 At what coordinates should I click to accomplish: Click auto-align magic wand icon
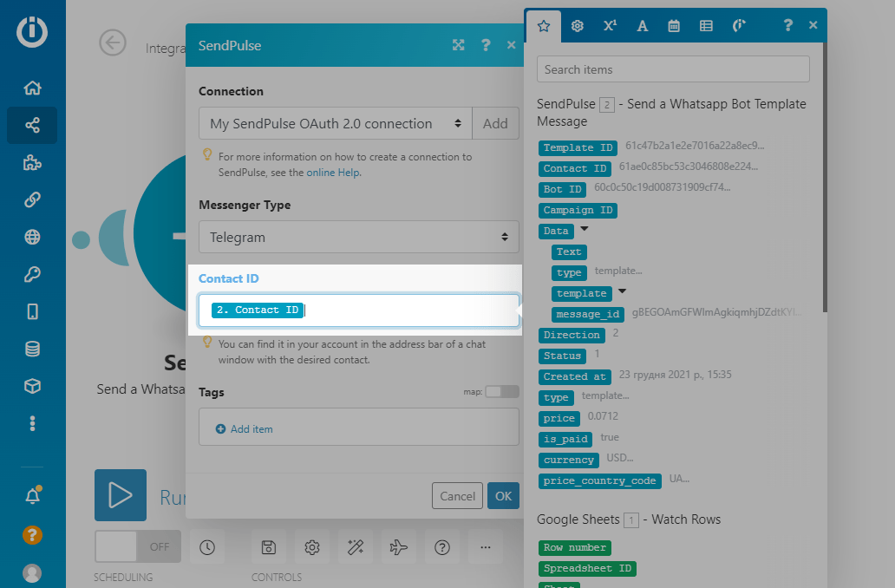[356, 547]
